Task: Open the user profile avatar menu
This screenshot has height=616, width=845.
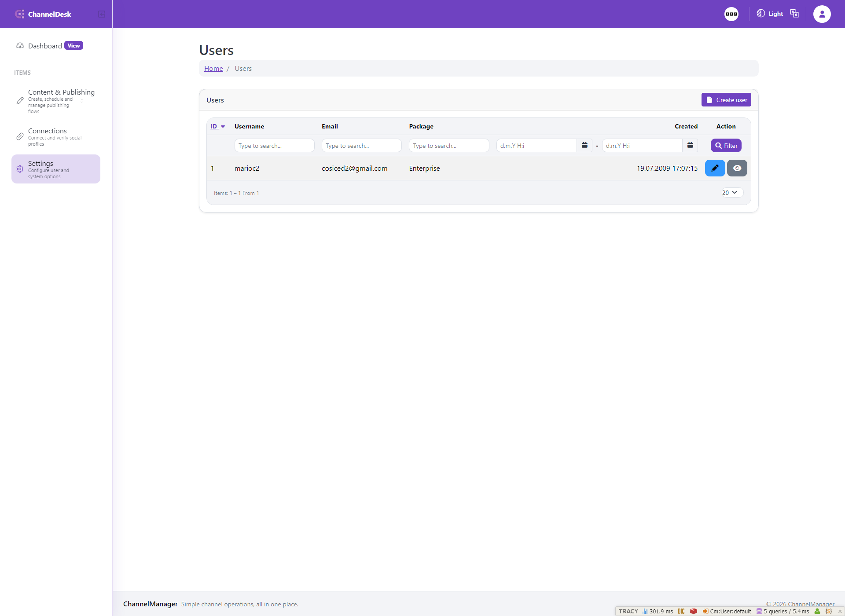Action: 822,14
